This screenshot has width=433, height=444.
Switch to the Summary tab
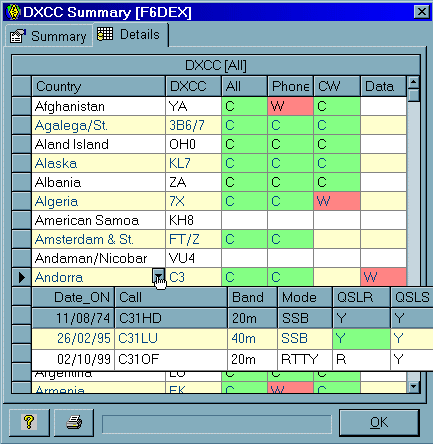(49, 36)
